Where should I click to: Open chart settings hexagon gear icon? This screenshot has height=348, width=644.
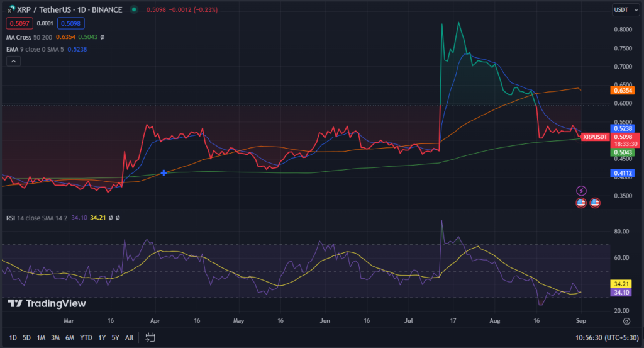coord(626,321)
